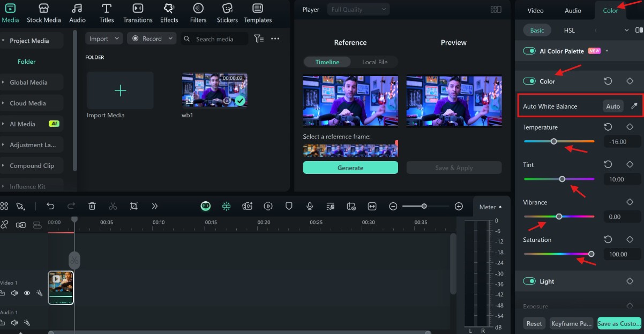644x334 pixels.
Task: Add keyframe diamond for Temperature
Action: tap(630, 127)
